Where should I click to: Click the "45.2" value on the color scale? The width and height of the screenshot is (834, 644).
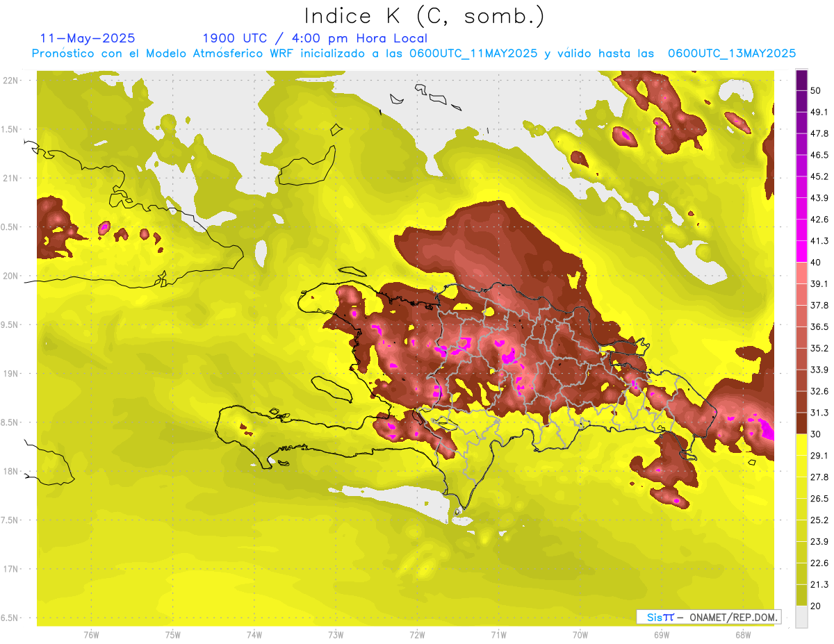[819, 176]
